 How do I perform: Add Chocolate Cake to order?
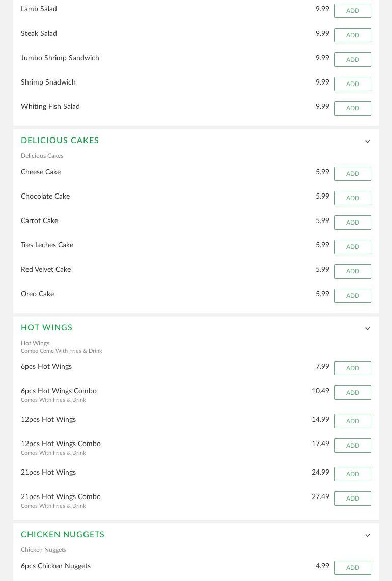click(x=352, y=198)
